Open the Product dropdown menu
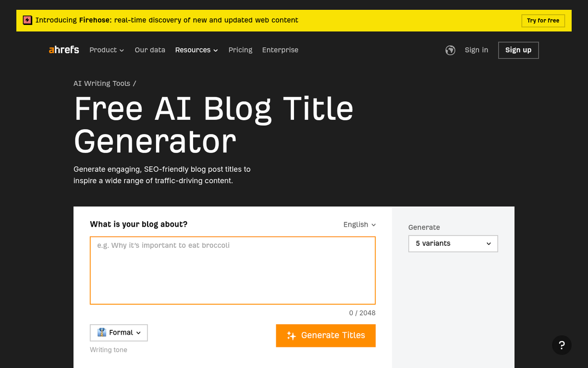 click(106, 50)
